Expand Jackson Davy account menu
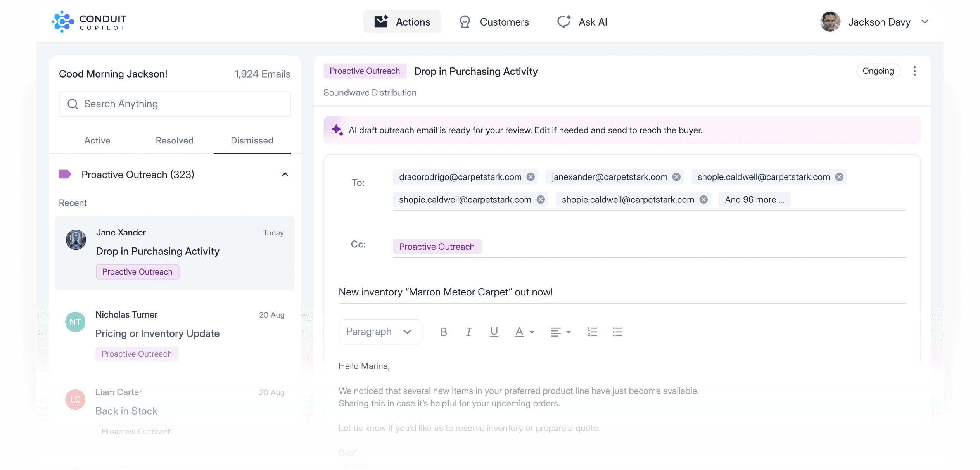The height and width of the screenshot is (470, 980). pyautogui.click(x=925, y=22)
